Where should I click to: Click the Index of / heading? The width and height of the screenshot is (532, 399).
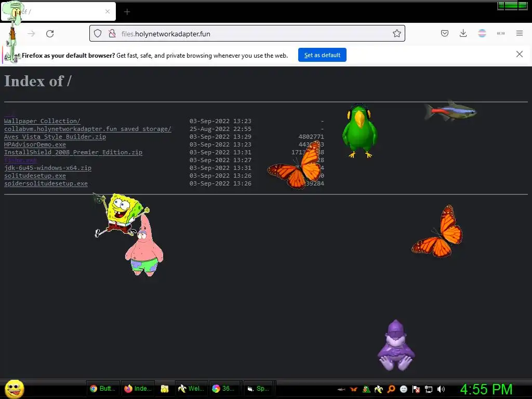pyautogui.click(x=37, y=81)
